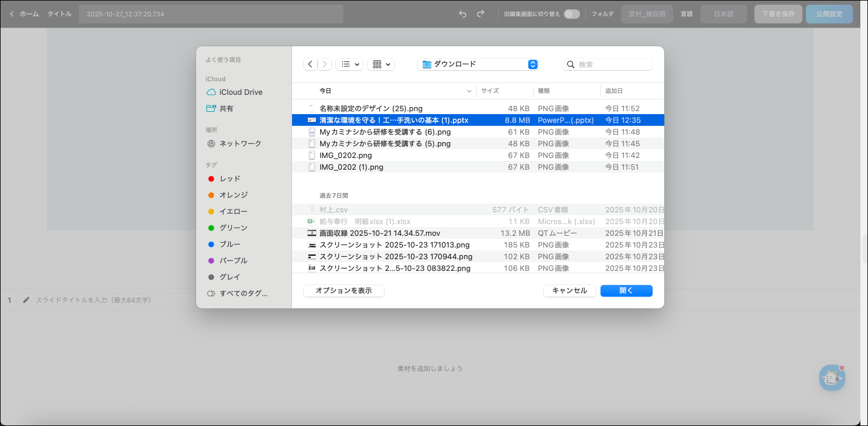Viewport: 868px width, 426px height.
Task: Click the キャンセル button
Action: (x=569, y=291)
